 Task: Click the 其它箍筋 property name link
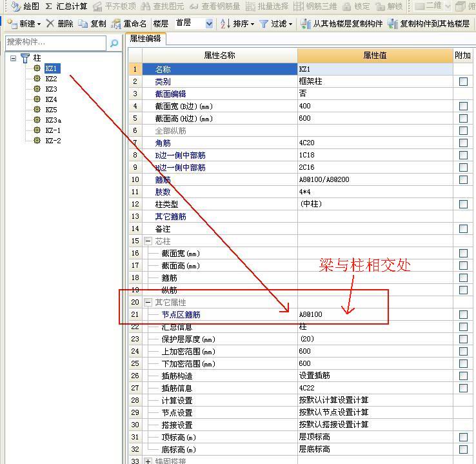click(171, 217)
